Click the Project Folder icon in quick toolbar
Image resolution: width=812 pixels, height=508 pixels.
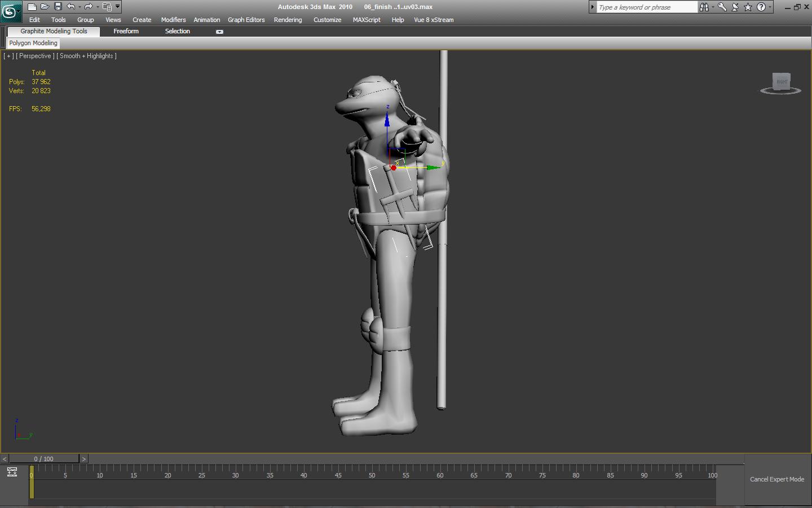(107, 7)
